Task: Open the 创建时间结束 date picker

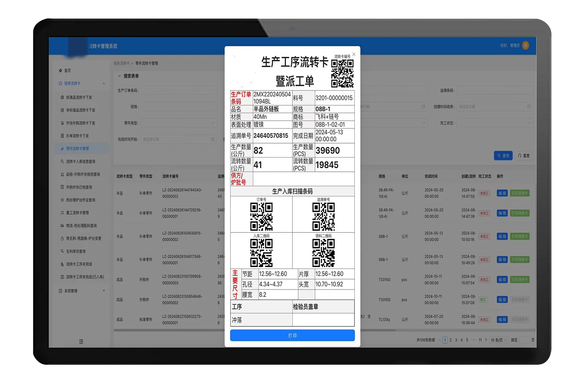Action: [495, 107]
